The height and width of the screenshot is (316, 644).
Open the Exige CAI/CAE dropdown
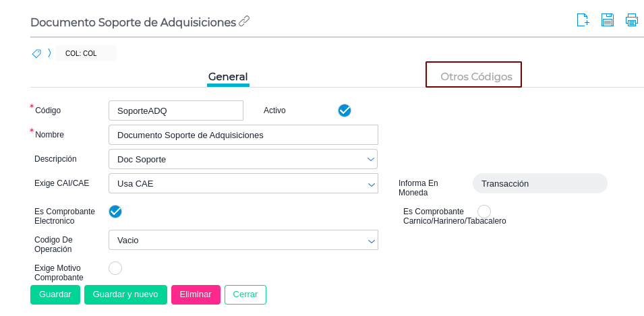[x=243, y=183]
